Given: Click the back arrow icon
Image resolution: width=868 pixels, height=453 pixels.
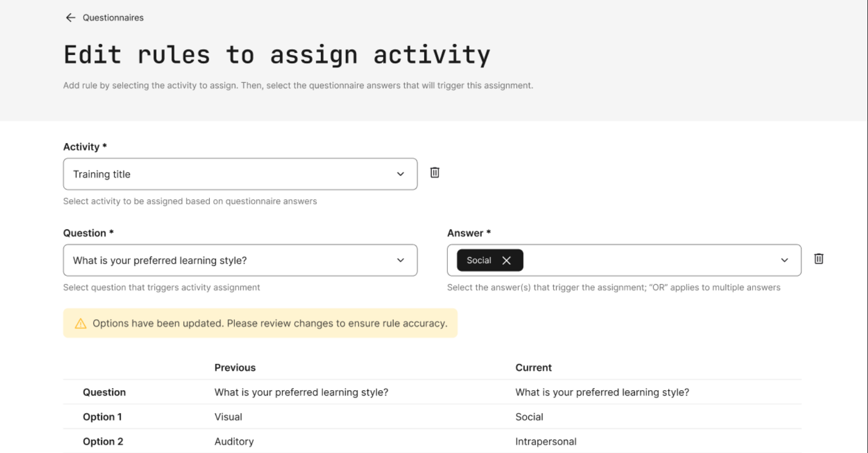Looking at the screenshot, I should click(x=70, y=18).
